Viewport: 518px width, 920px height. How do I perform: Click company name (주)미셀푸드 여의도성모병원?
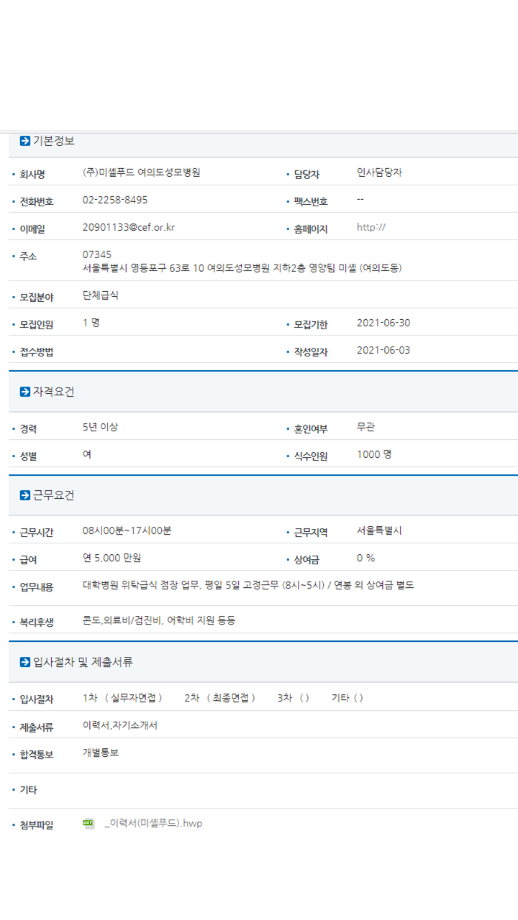click(x=141, y=173)
